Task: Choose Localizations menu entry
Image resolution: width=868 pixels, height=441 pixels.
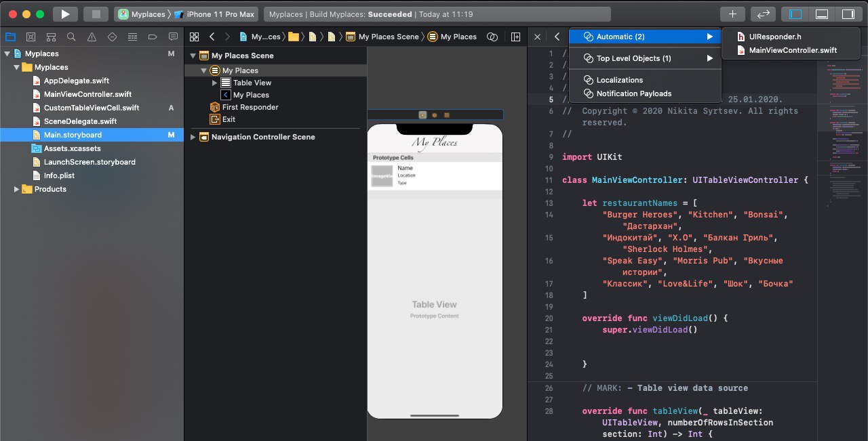Action: pos(645,80)
